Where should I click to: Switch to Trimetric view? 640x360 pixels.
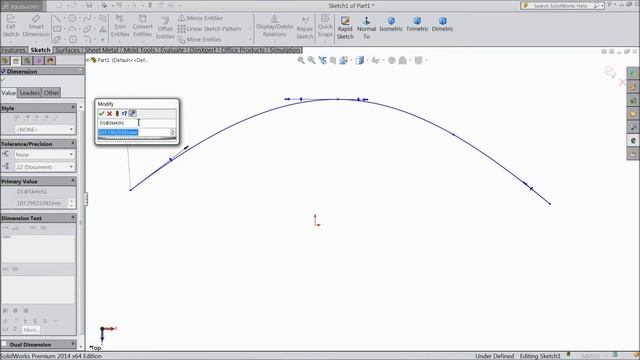417,24
